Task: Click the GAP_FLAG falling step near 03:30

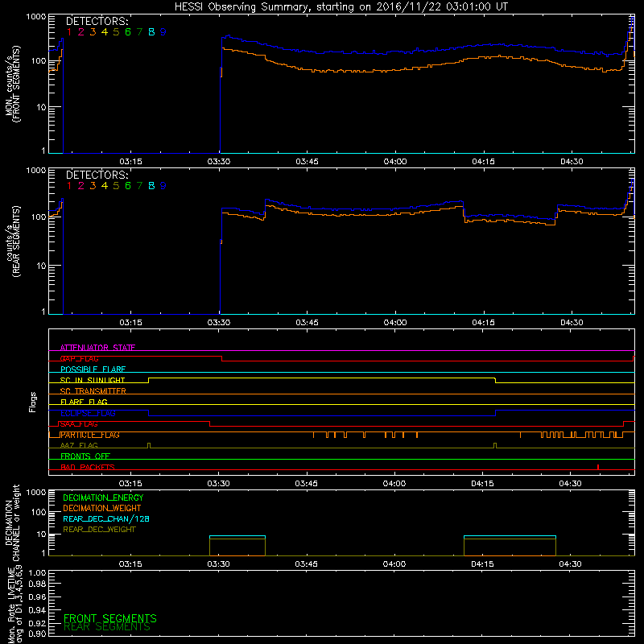Action: tap(222, 358)
